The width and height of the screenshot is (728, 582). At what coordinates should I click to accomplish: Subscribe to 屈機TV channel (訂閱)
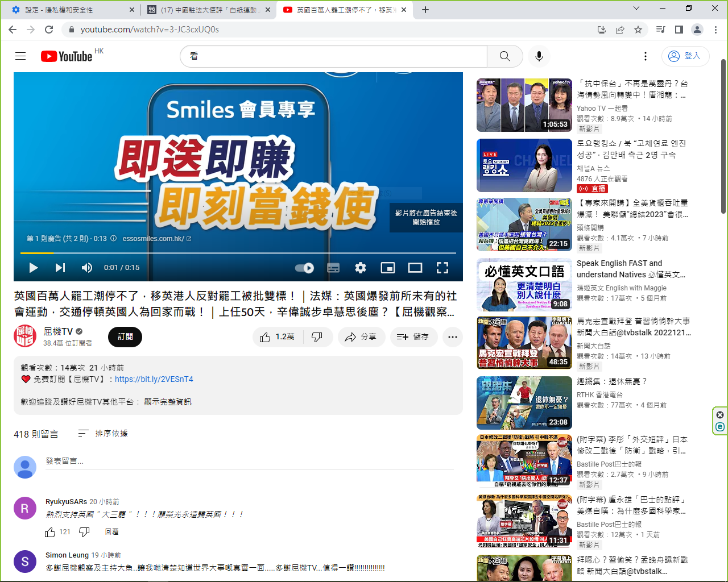point(125,337)
